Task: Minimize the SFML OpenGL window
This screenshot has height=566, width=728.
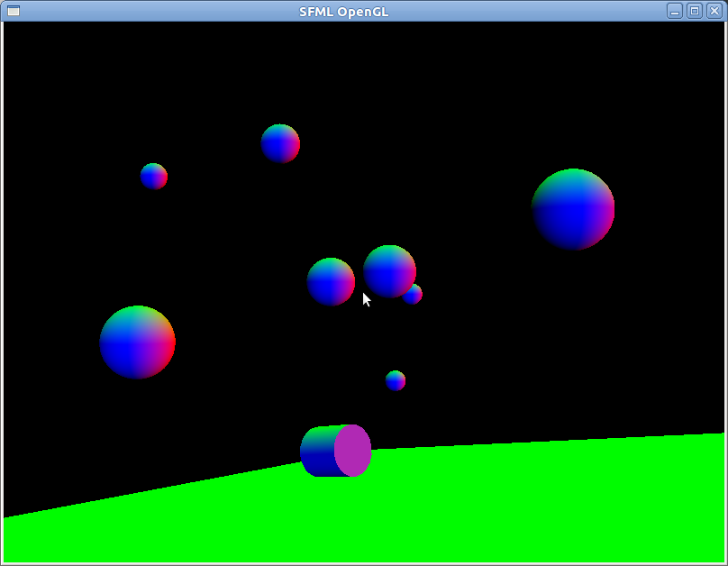Action: 675,11
